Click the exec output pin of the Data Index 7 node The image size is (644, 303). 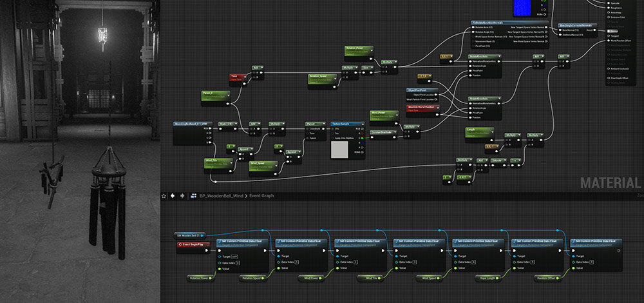tap(618, 250)
